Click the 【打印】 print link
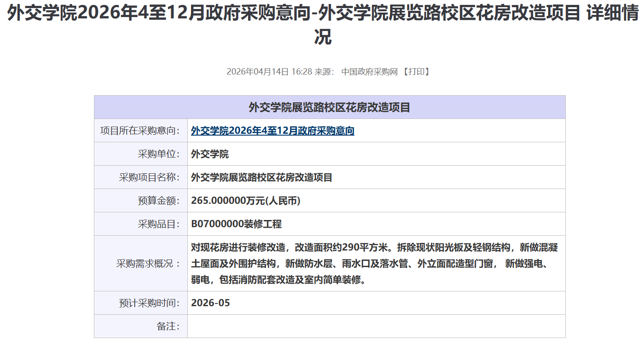The image size is (644, 343). coord(416,72)
